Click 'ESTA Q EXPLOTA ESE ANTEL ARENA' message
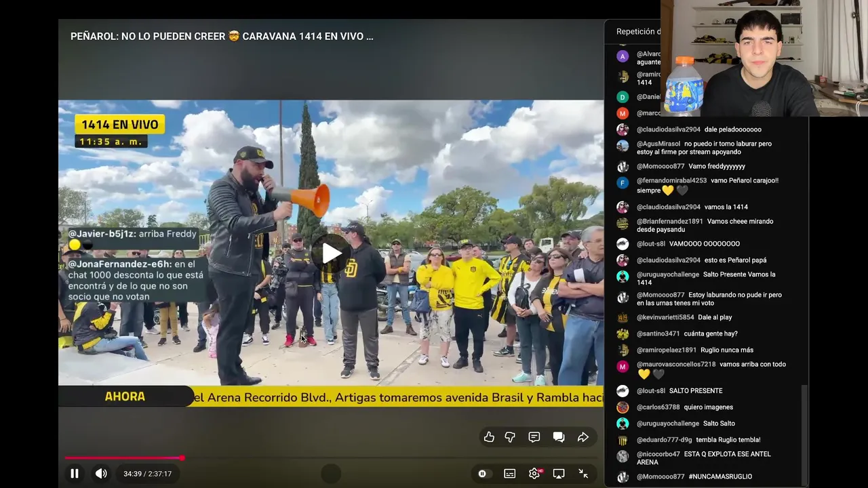 [704, 458]
